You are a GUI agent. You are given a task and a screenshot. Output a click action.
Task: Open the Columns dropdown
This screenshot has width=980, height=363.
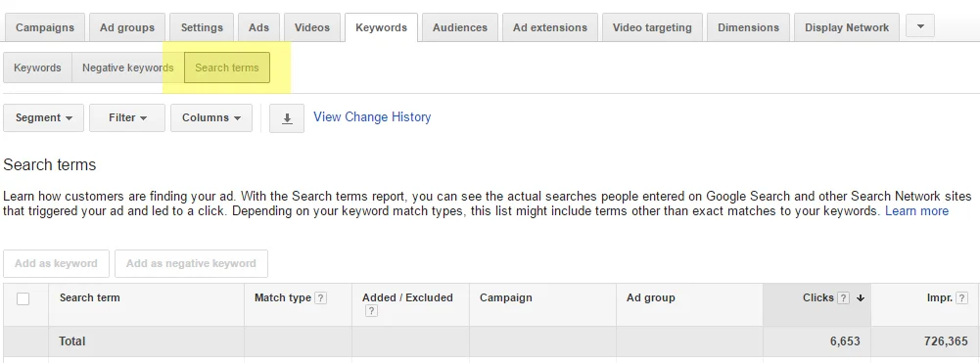point(211,118)
